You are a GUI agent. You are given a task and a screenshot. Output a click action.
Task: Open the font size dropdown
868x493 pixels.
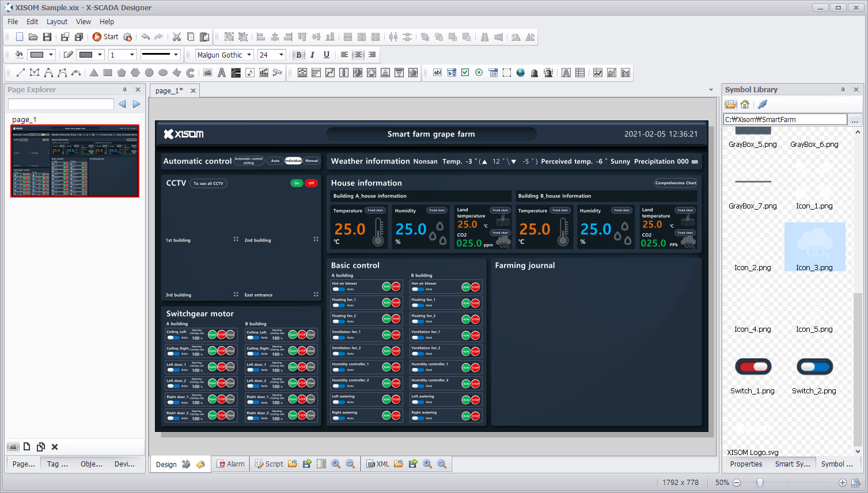coord(281,55)
